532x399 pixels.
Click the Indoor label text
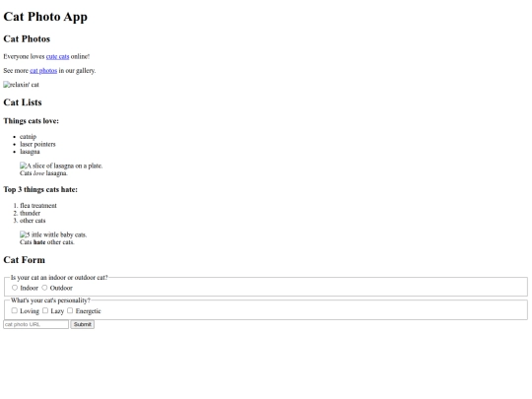(30, 288)
